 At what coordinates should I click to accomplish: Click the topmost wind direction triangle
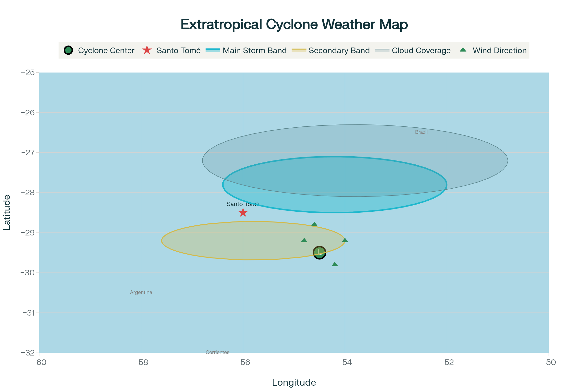pos(315,224)
